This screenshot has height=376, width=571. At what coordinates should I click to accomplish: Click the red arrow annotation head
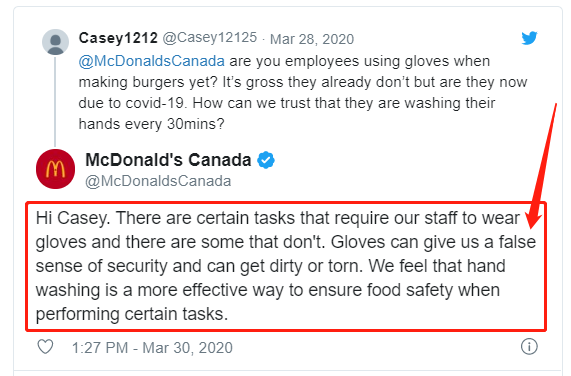[533, 219]
